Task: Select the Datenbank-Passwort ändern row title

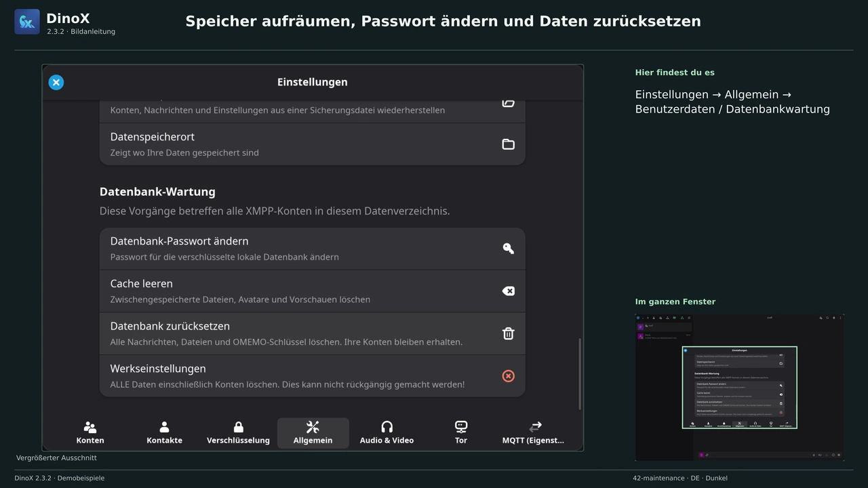Action: point(179,241)
